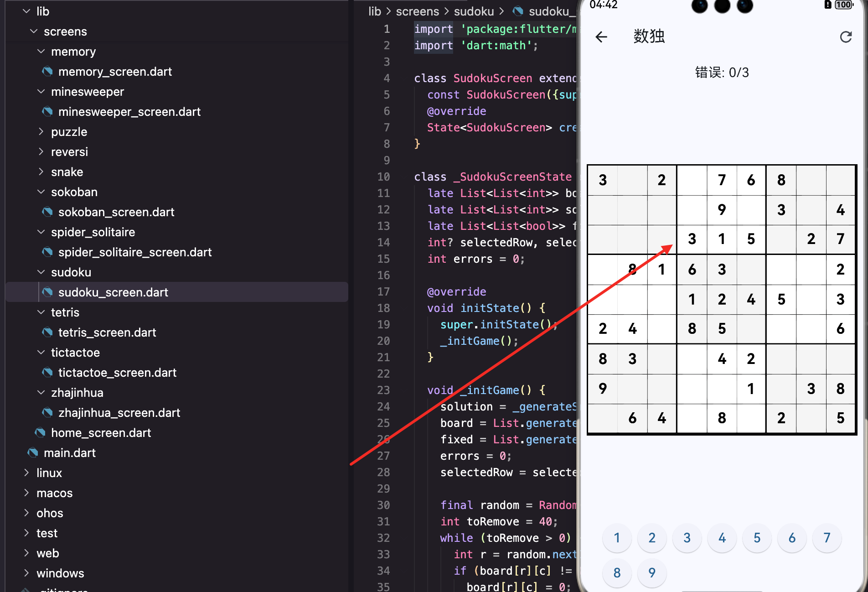The height and width of the screenshot is (592, 868).
Task: Collapse the memory folder
Action: click(x=41, y=52)
